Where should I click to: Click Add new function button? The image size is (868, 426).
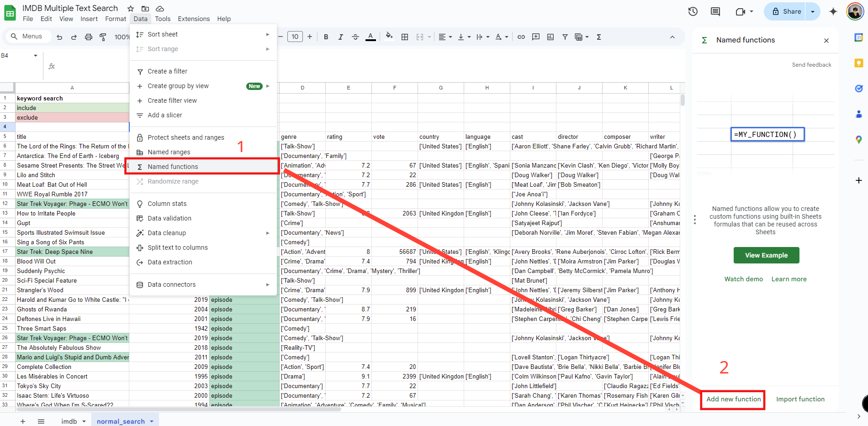[x=734, y=399]
